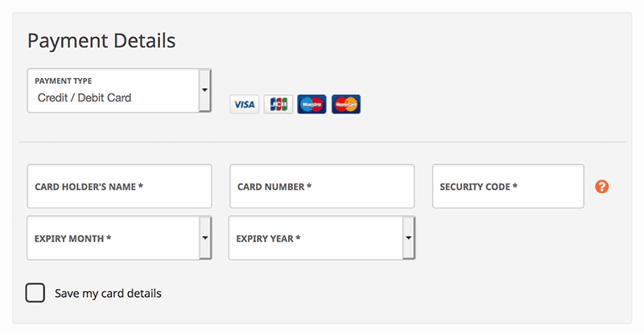Click the Payment Type dropdown arrow

pyautogui.click(x=204, y=90)
